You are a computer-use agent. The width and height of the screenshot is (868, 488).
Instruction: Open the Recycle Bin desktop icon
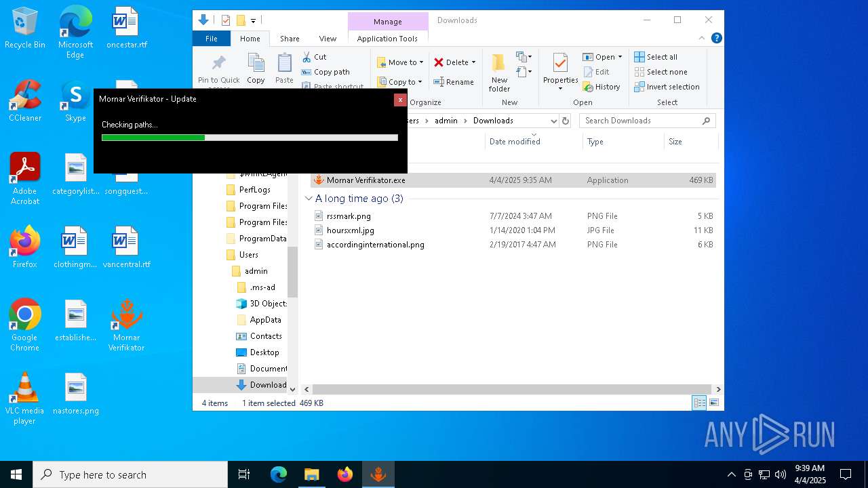click(x=25, y=28)
